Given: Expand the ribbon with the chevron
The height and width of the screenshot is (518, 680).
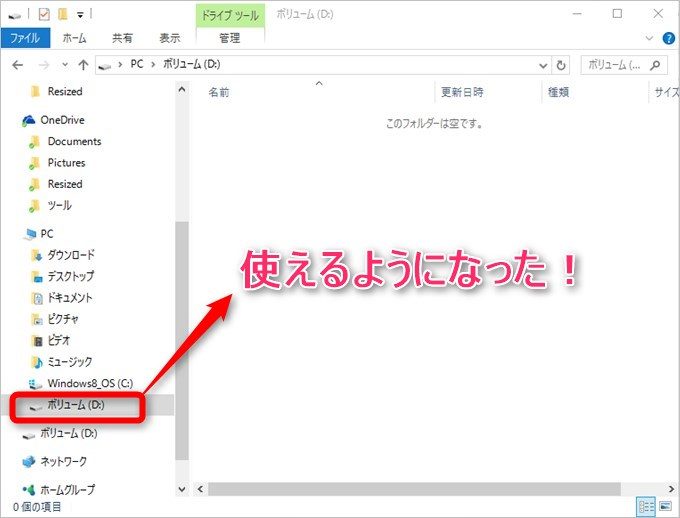Looking at the screenshot, I should point(649,38).
